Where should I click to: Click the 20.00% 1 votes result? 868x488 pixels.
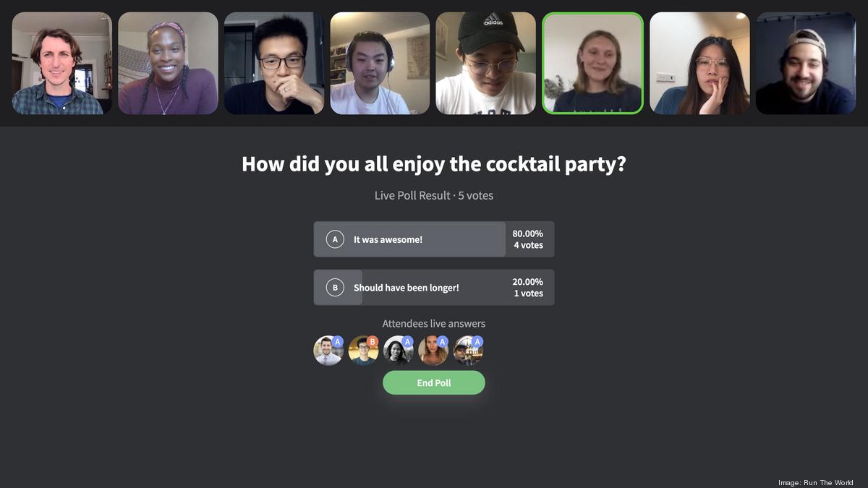click(x=528, y=288)
